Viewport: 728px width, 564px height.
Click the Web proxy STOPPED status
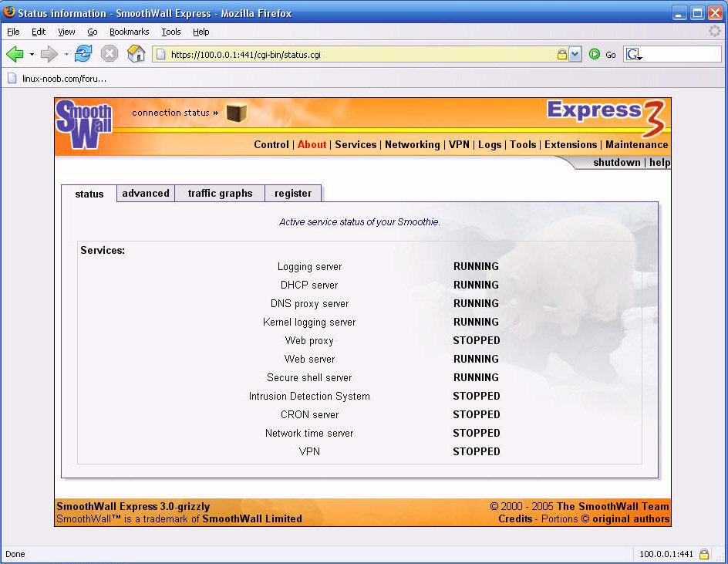[x=477, y=340]
